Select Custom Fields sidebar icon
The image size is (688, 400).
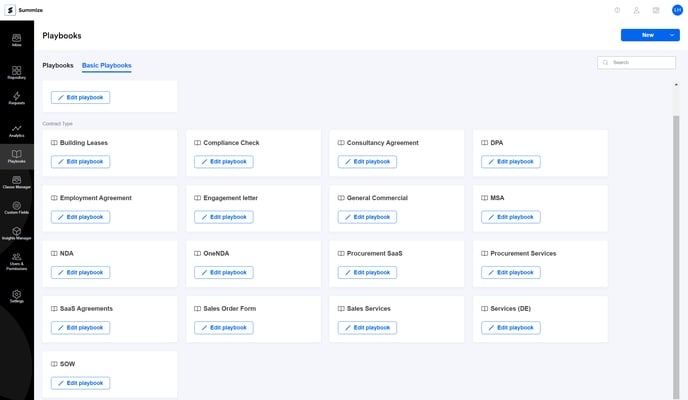click(16, 208)
